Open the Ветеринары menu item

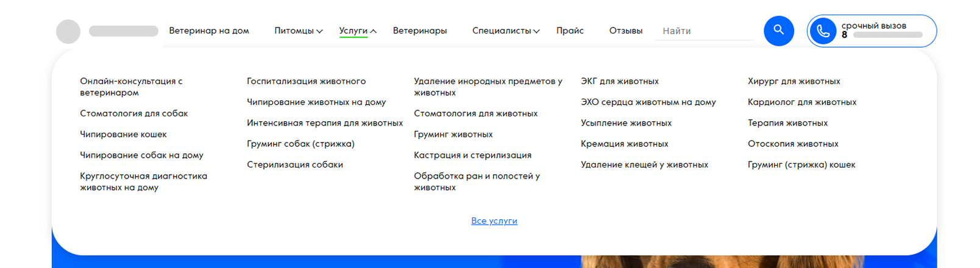point(420,30)
